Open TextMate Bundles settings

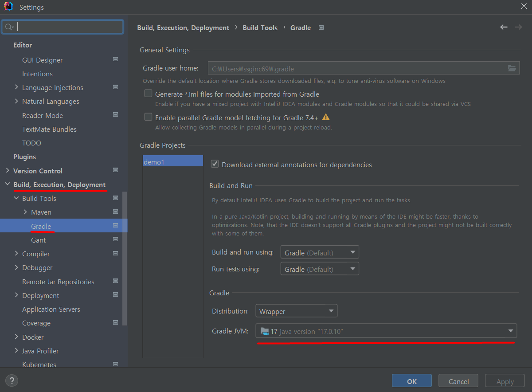(x=49, y=129)
